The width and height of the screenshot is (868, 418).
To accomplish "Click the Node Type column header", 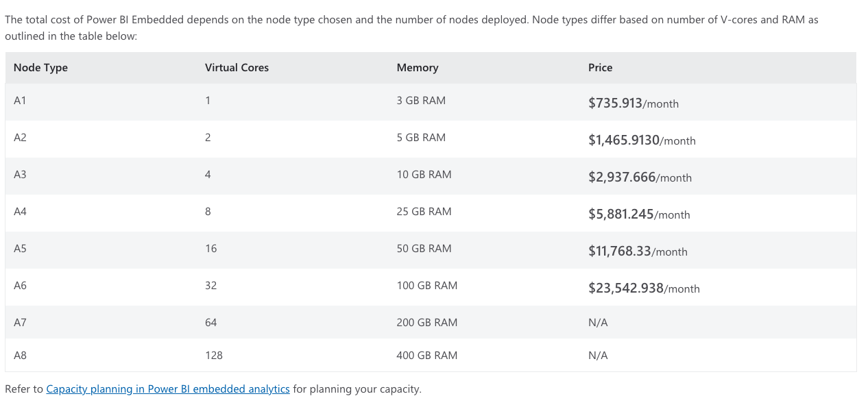I will click(40, 68).
